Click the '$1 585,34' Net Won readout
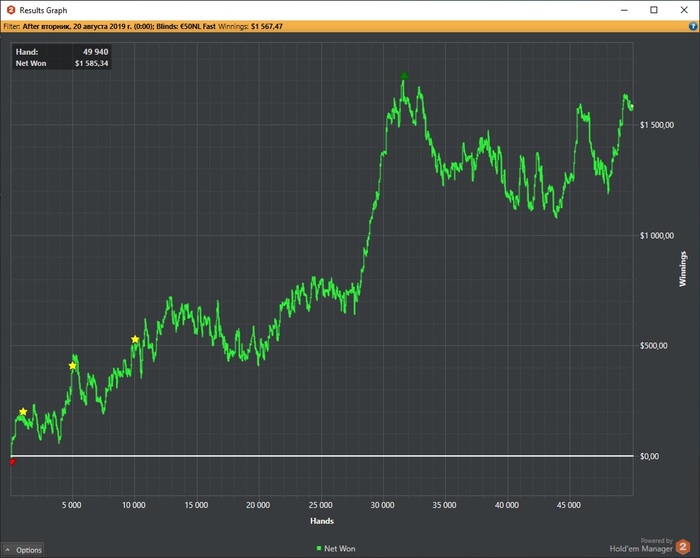 [x=92, y=63]
